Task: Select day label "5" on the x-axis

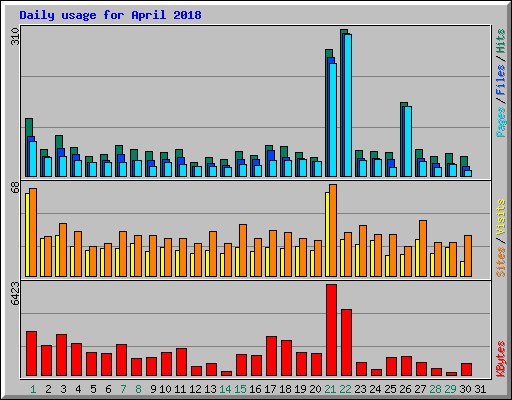Action: 93,389
